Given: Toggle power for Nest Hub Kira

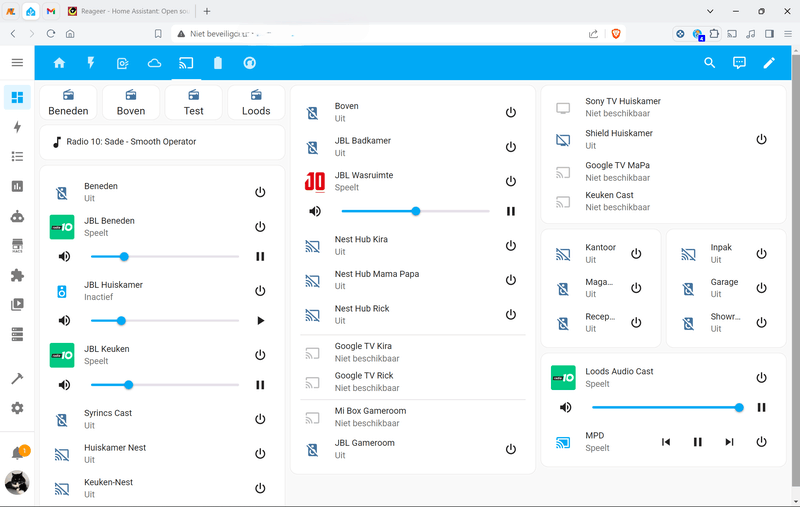Looking at the screenshot, I should point(511,245).
